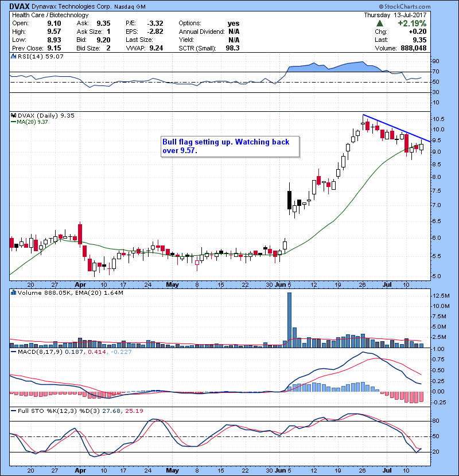Click the tallest June 5 volume spike bar
Viewport: 459px width, 476px height.
click(x=289, y=320)
